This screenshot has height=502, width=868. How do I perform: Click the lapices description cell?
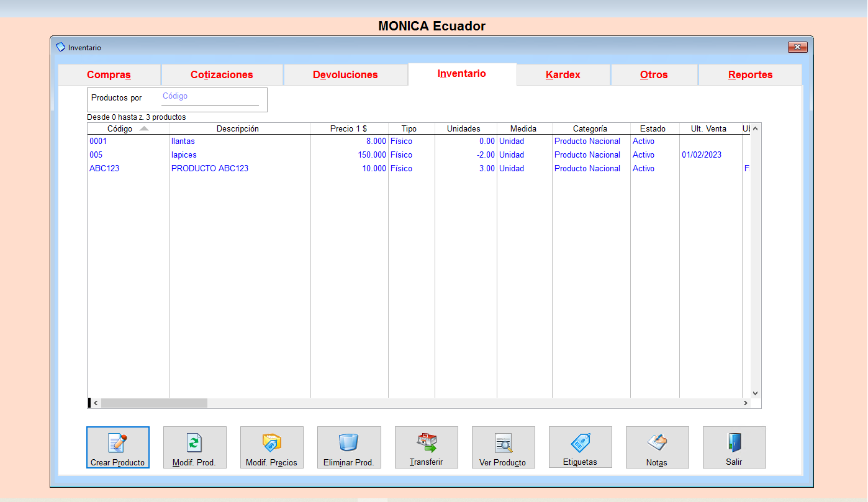pos(240,155)
